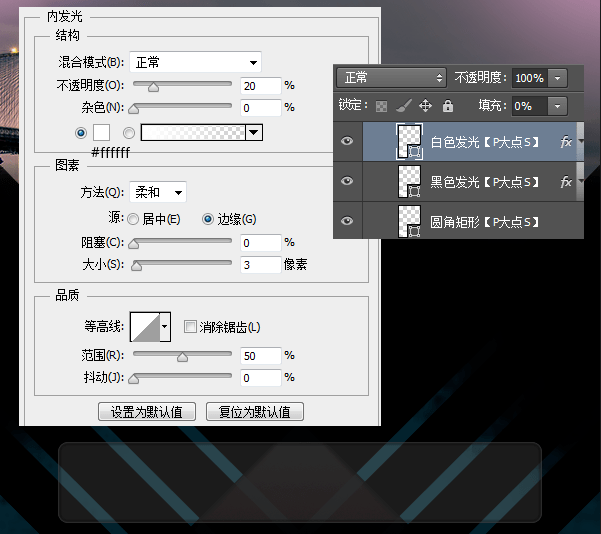Select the 圆角矩形【P大点S】 layer name
This screenshot has width=601, height=534.
pos(484,222)
